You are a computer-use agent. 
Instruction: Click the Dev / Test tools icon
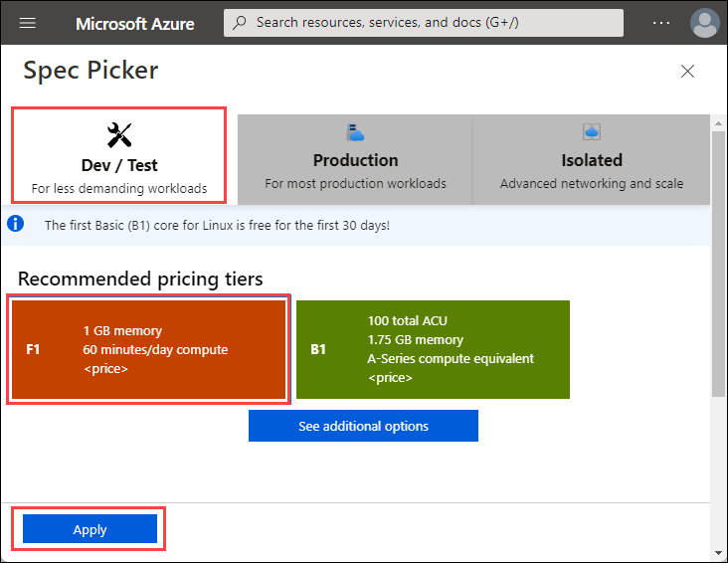click(119, 134)
